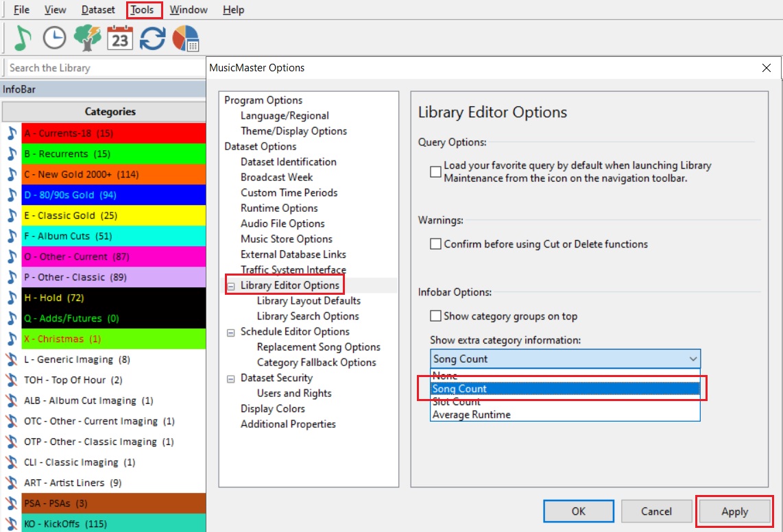The height and width of the screenshot is (532, 783).
Task: Open the Tools menu
Action: [144, 10]
